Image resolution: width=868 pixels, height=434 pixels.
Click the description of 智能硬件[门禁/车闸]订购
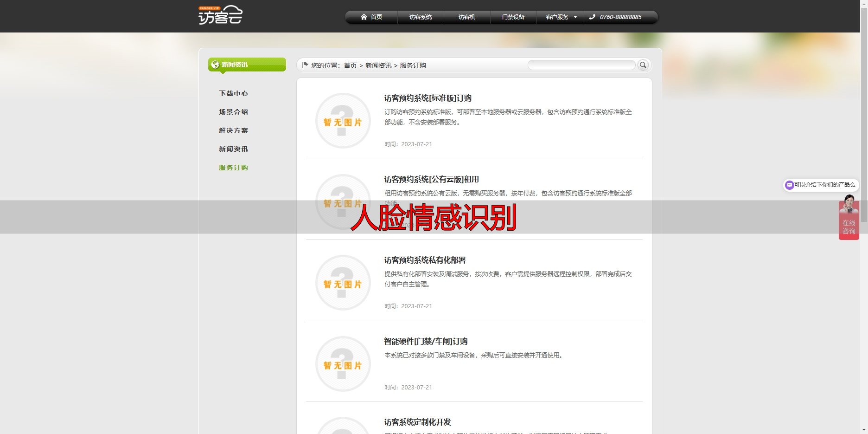click(474, 355)
